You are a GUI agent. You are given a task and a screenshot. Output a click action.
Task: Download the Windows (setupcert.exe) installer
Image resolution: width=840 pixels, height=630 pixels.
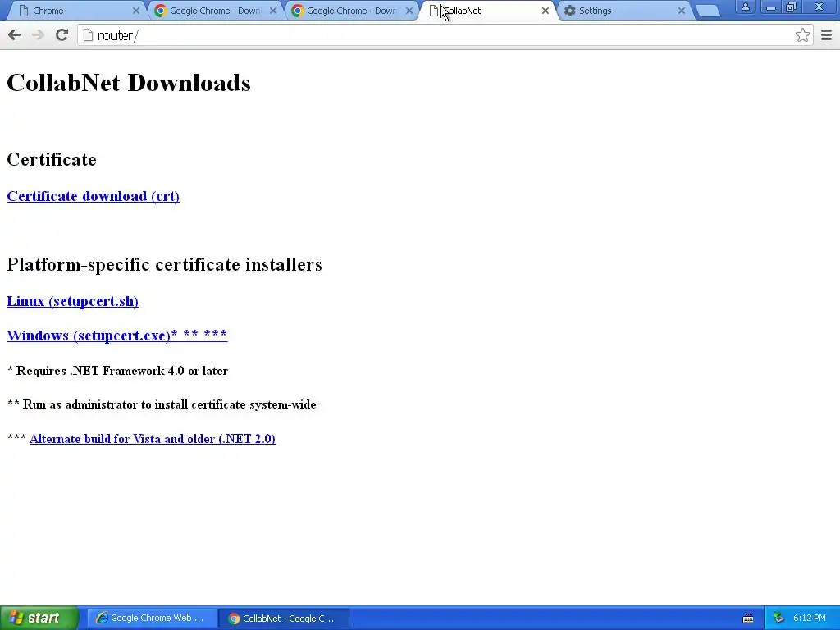pos(116,336)
